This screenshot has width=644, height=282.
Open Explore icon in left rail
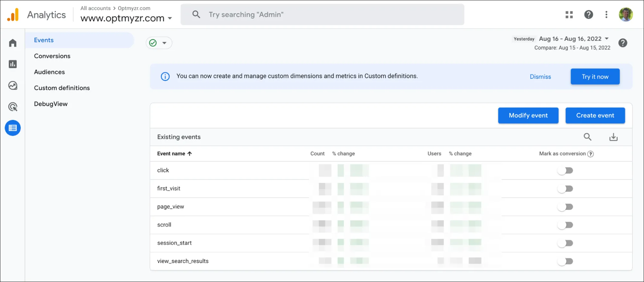coord(13,86)
